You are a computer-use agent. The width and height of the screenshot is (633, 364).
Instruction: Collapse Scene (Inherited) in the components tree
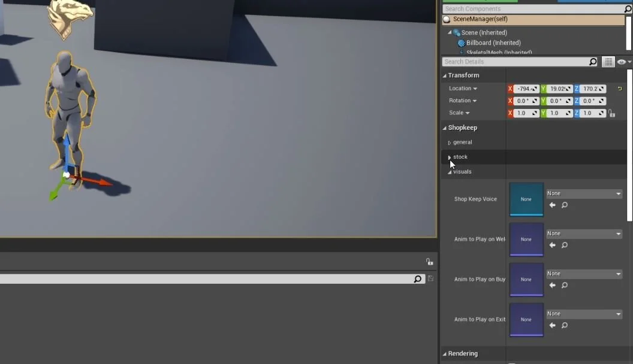[451, 32]
